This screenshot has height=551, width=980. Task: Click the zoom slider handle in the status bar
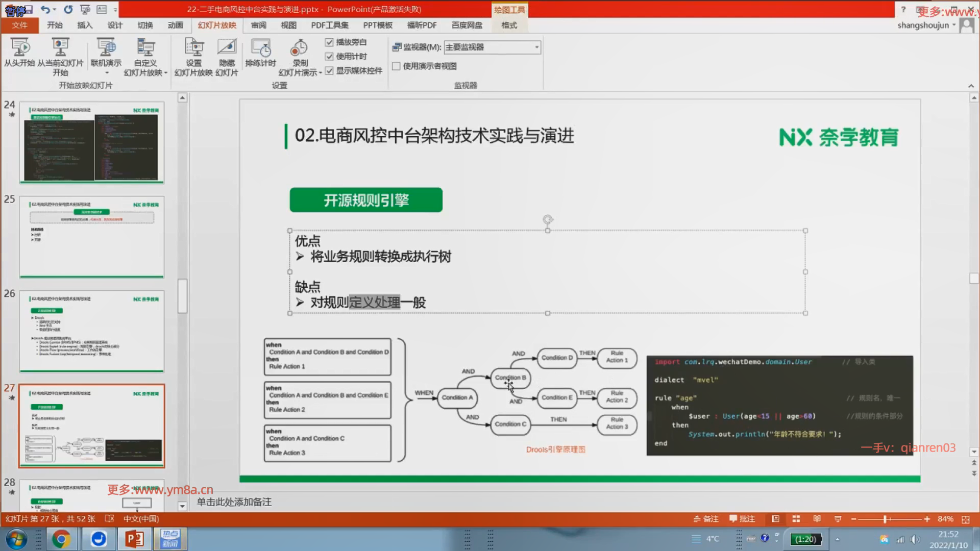[886, 519]
